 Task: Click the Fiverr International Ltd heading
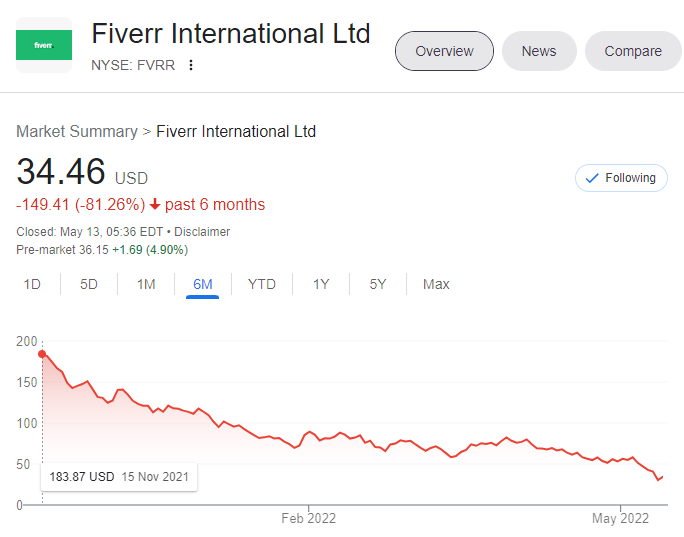click(x=231, y=34)
